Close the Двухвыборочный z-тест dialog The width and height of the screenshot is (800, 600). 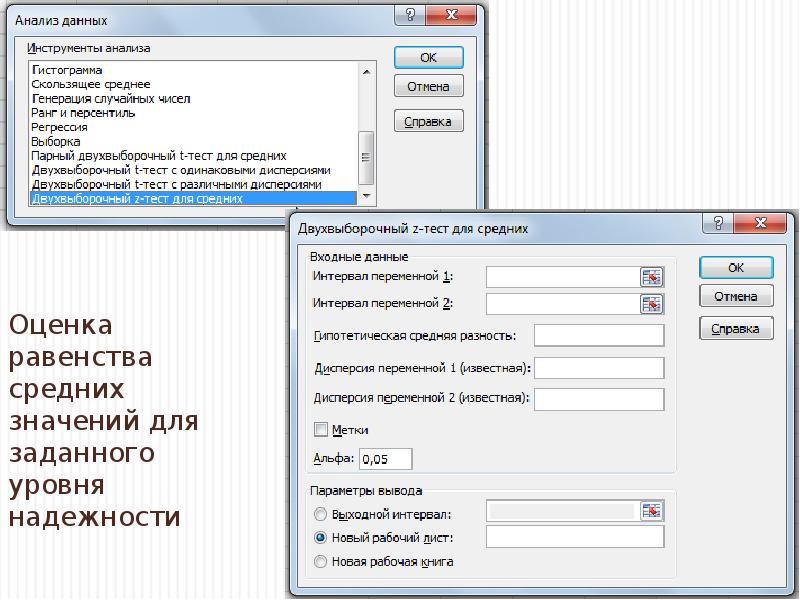pos(757,227)
